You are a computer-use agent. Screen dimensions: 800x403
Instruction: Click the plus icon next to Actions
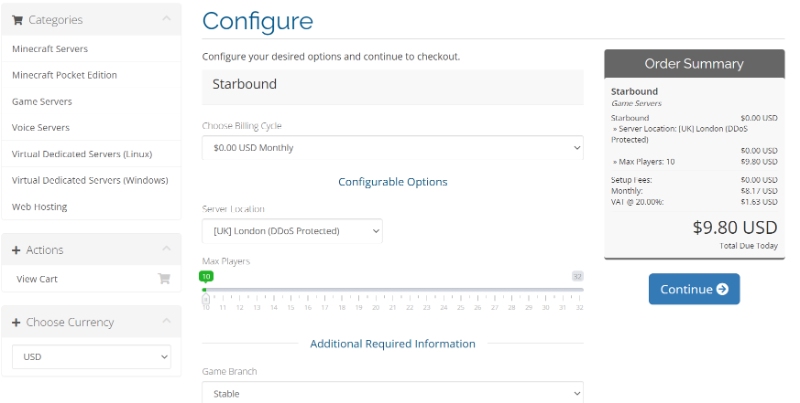tap(16, 250)
